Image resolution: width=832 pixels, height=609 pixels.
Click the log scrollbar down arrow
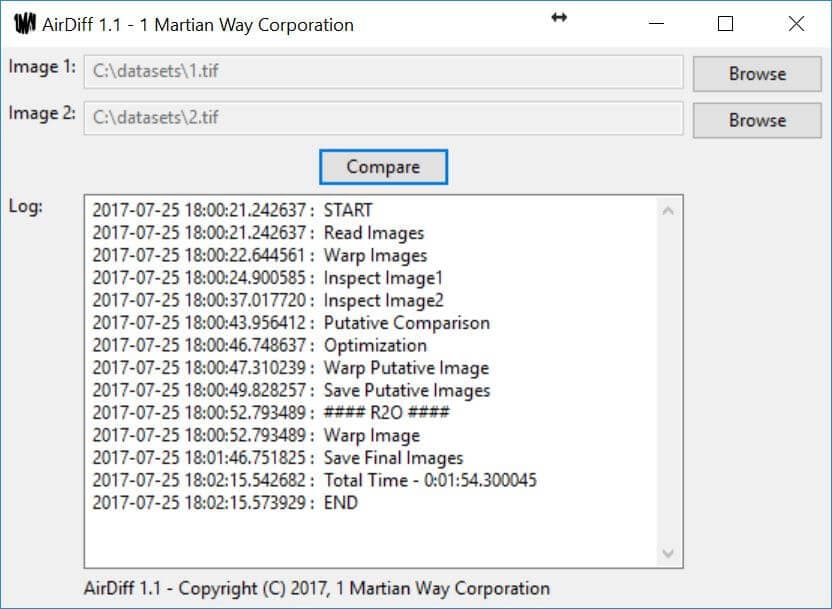668,554
